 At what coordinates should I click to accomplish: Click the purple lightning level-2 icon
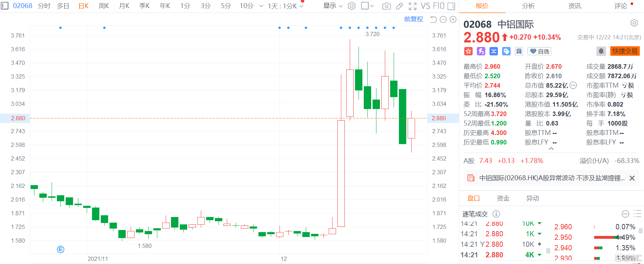coord(481,51)
